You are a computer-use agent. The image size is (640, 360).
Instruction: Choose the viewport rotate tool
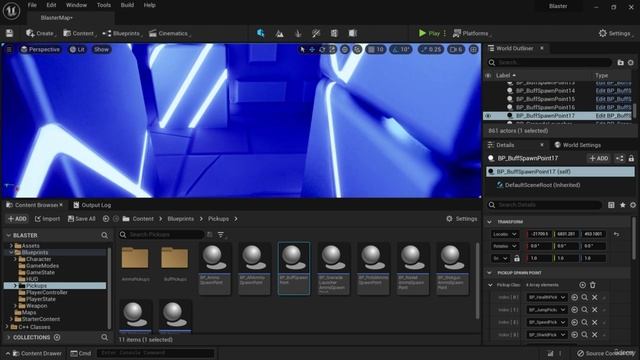(x=322, y=49)
